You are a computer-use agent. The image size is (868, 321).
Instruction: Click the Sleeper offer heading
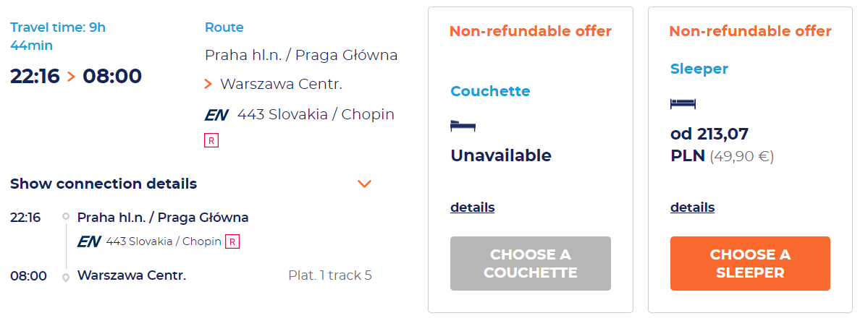click(699, 69)
